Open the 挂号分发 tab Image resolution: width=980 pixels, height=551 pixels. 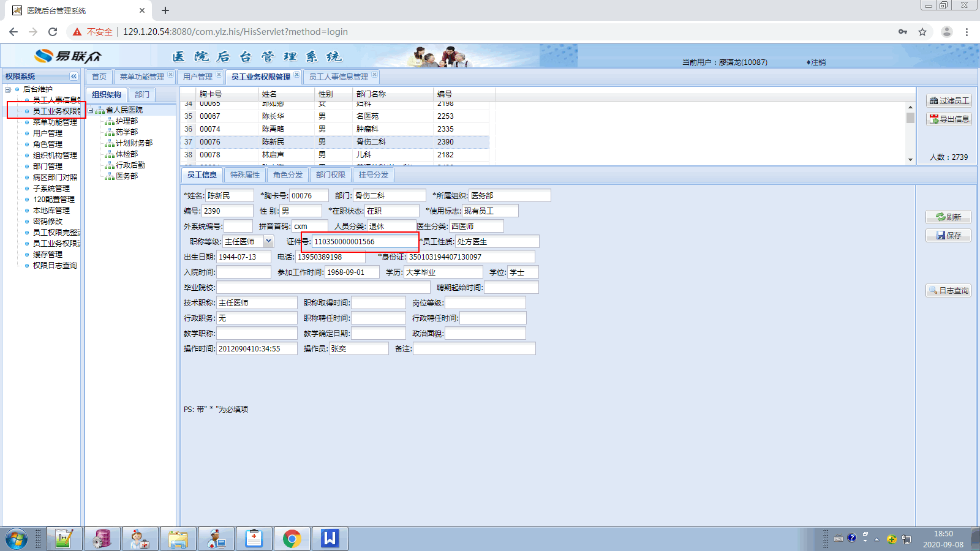point(374,175)
